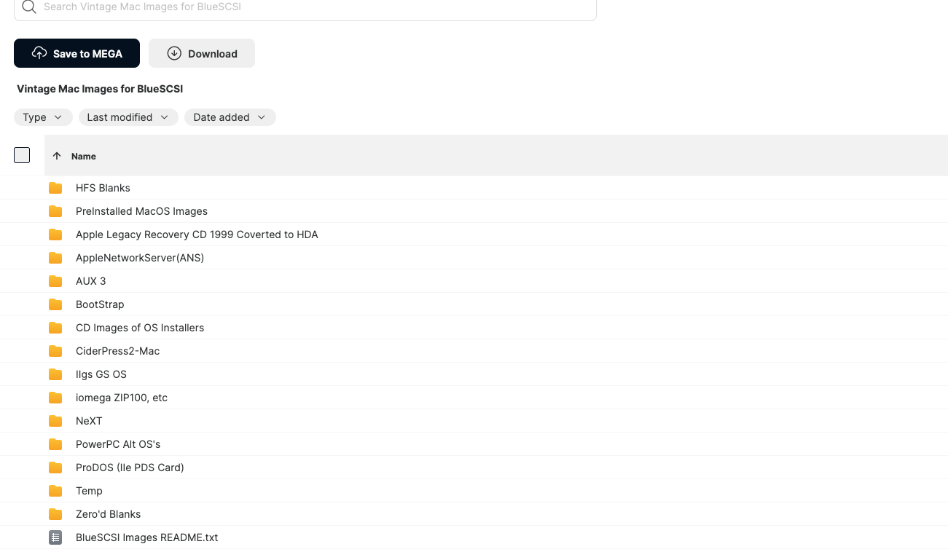Click the cloud icon on Save to MEGA
948x560 pixels.
[x=39, y=53]
